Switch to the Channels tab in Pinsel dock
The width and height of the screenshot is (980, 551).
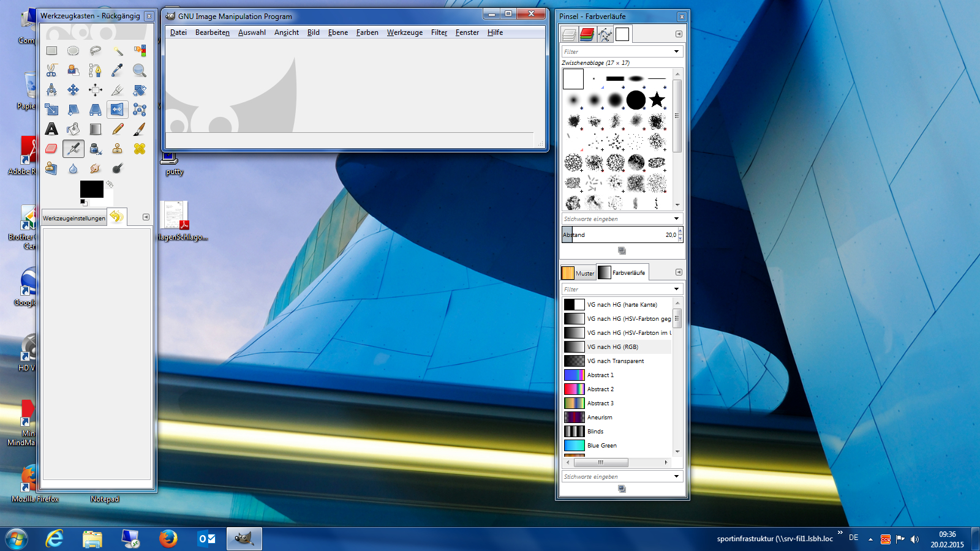[587, 35]
